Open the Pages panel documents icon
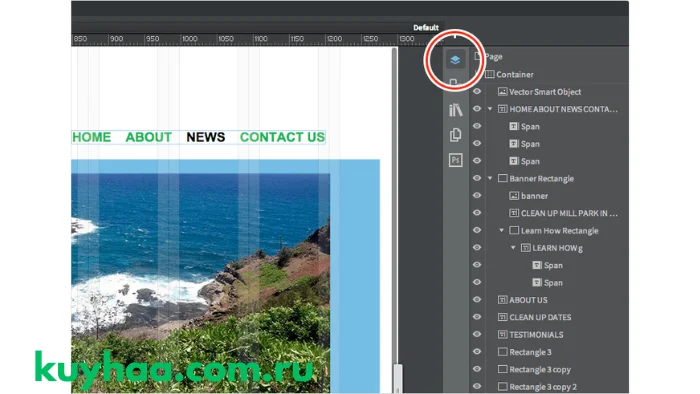This screenshot has height=394, width=700. click(455, 135)
